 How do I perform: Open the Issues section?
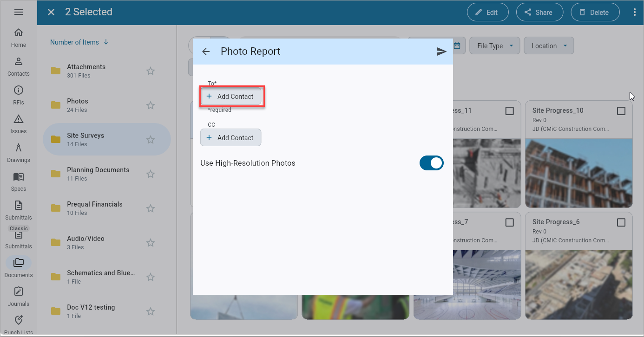[x=19, y=124]
